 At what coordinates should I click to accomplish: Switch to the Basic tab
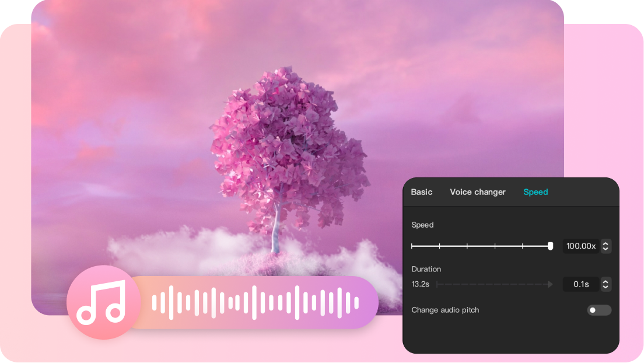[x=421, y=192]
